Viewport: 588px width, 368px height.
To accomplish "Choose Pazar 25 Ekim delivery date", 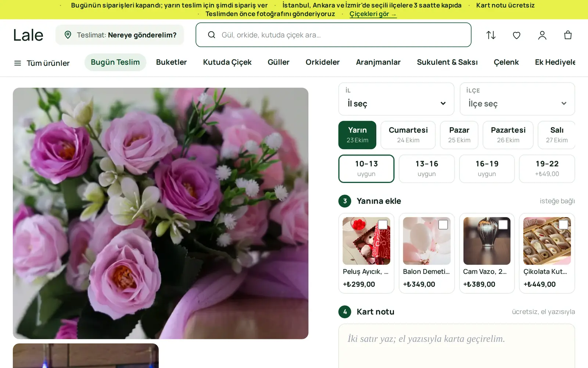I will (459, 135).
